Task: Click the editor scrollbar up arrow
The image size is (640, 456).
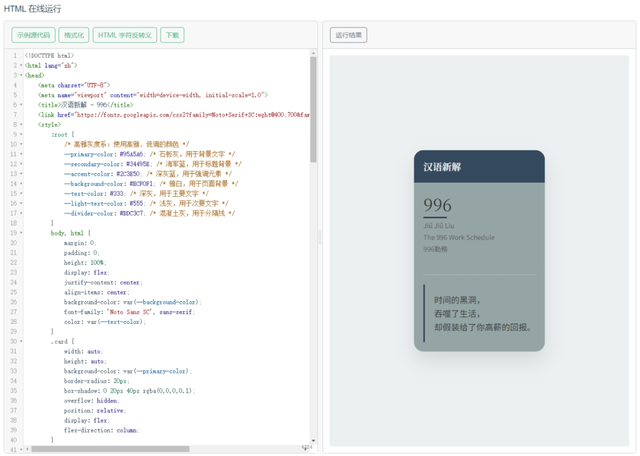Action: pyautogui.click(x=313, y=53)
